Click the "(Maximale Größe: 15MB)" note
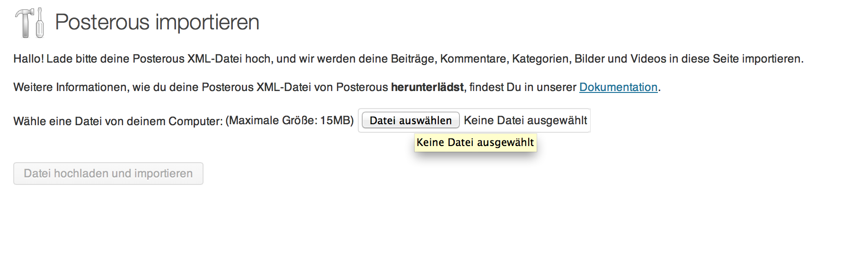 [290, 120]
